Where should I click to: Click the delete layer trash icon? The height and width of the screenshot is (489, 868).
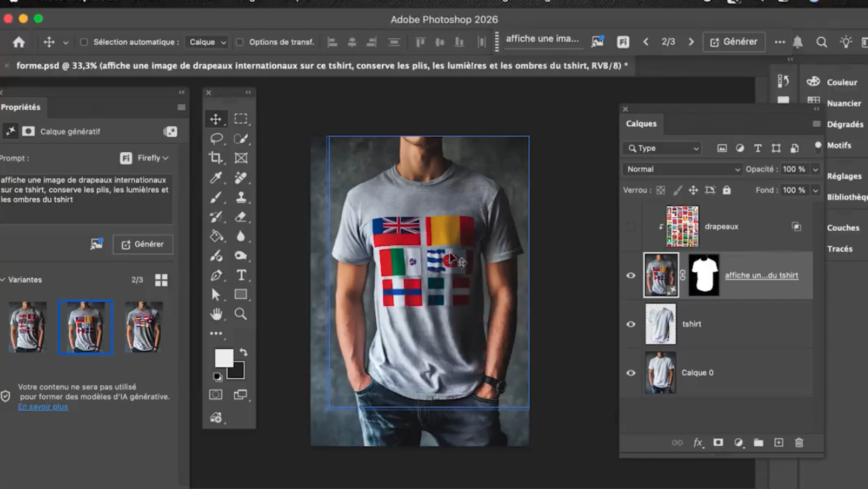tap(798, 442)
